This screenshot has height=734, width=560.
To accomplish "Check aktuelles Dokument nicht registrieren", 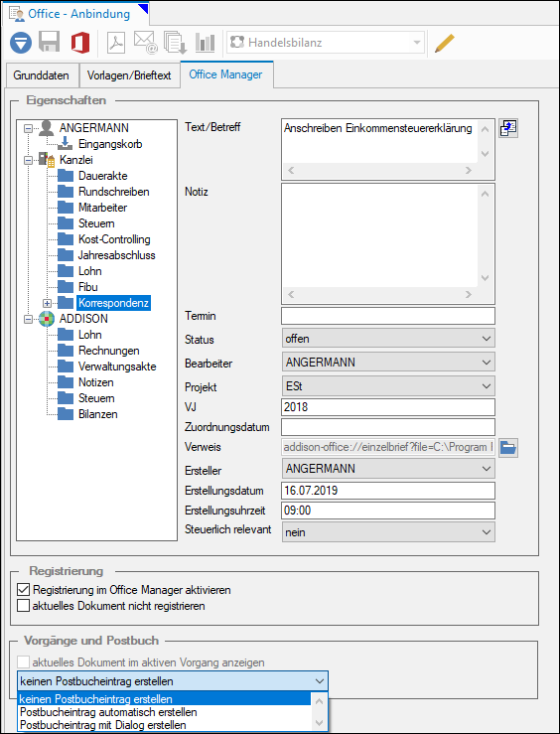I will tap(23, 606).
